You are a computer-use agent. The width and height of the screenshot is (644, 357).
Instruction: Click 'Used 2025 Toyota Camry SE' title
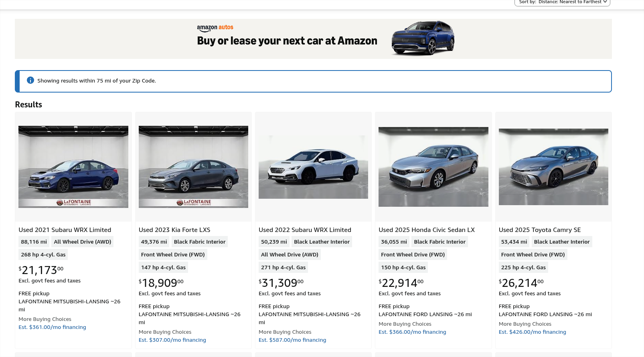pos(540,230)
